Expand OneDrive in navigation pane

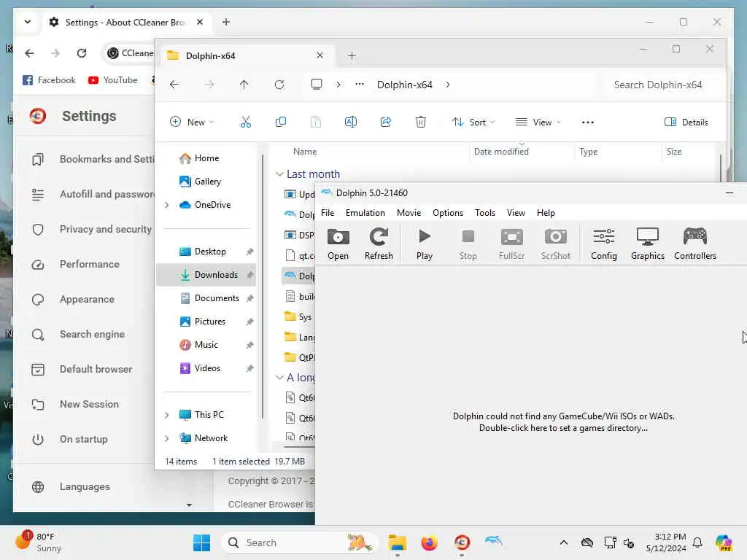167,205
